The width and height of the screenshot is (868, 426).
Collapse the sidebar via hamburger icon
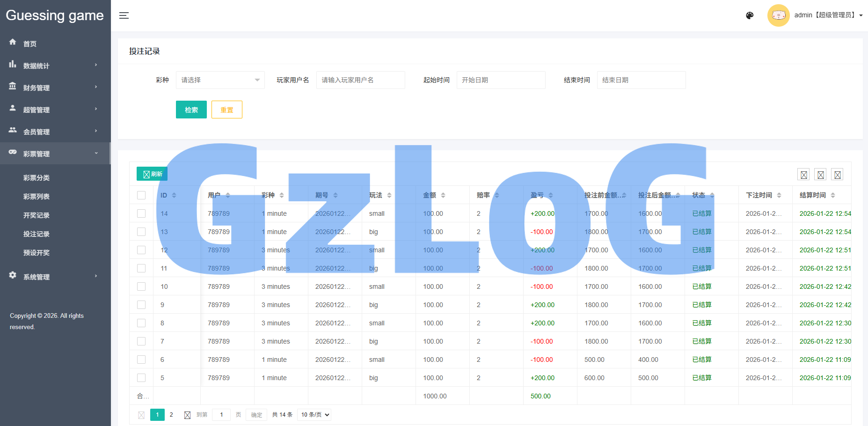point(124,15)
